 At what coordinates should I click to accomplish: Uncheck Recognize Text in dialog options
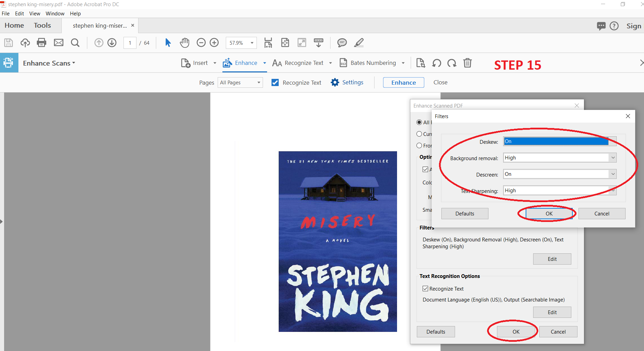click(x=425, y=289)
